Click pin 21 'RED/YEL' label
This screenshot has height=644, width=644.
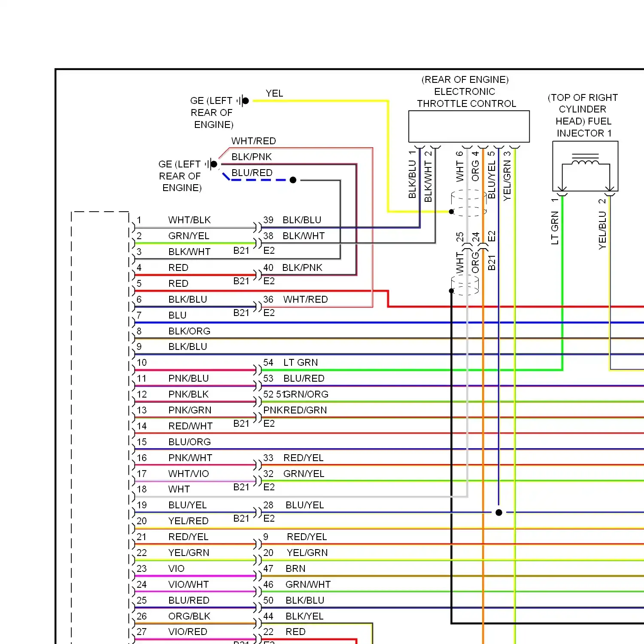188,537
